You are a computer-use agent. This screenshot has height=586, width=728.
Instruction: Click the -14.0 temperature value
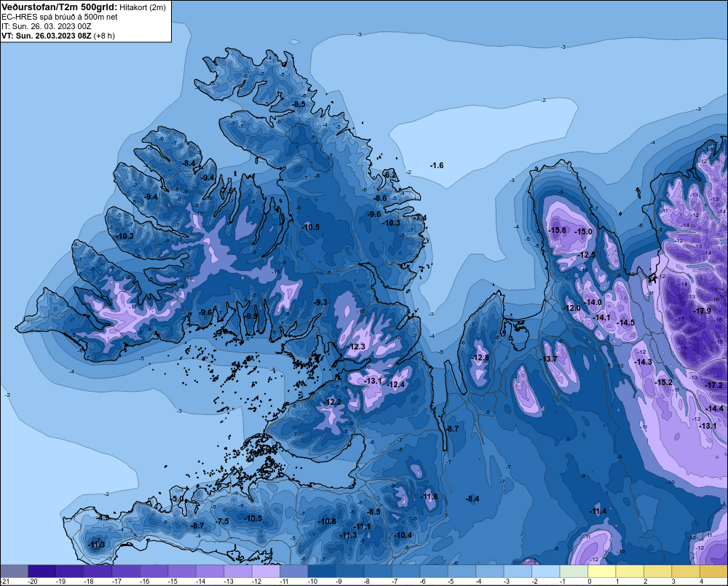tap(593, 302)
